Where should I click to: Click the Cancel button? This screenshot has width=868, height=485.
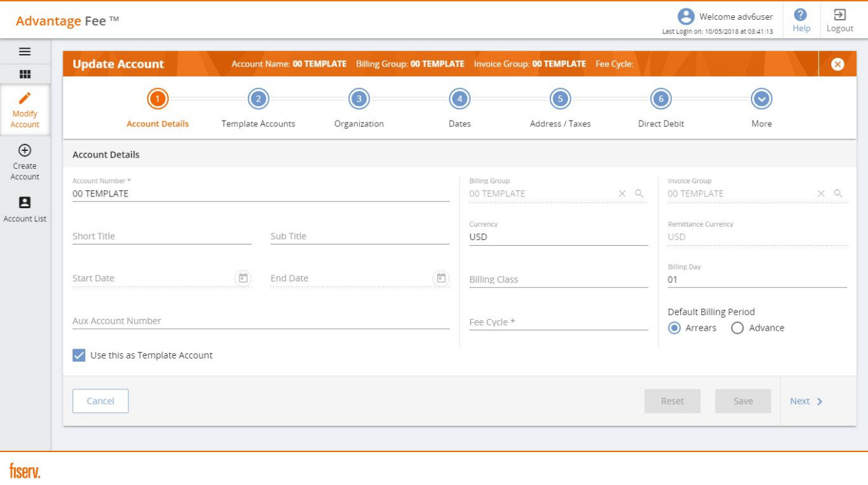[100, 401]
